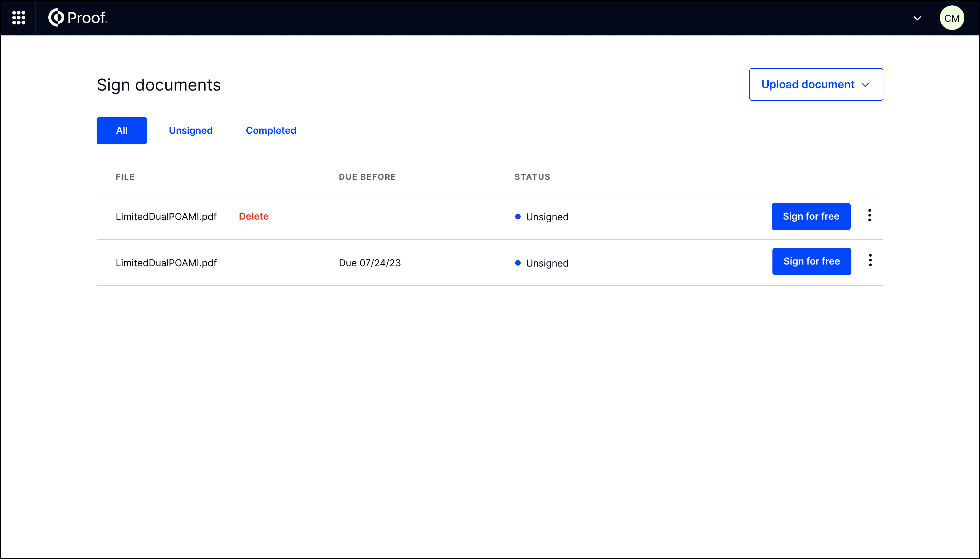Switch to the Unsigned tab

[x=191, y=130]
